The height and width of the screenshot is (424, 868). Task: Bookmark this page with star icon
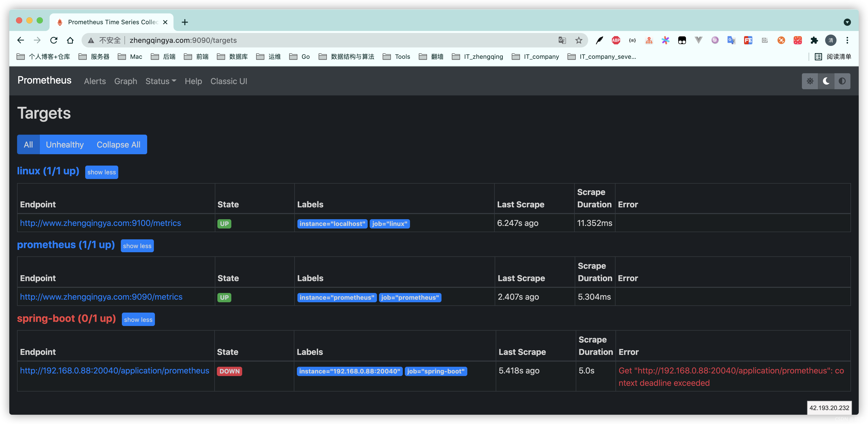(579, 40)
